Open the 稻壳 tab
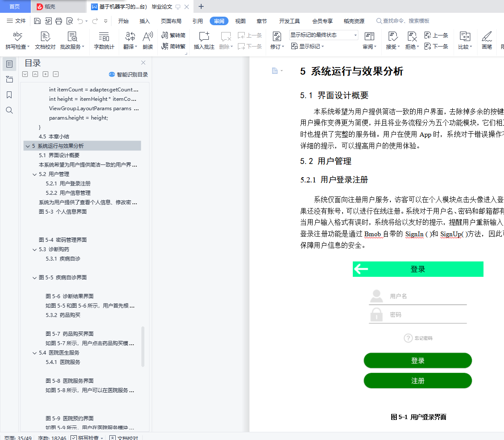The height and width of the screenshot is (440, 504). 58,6
